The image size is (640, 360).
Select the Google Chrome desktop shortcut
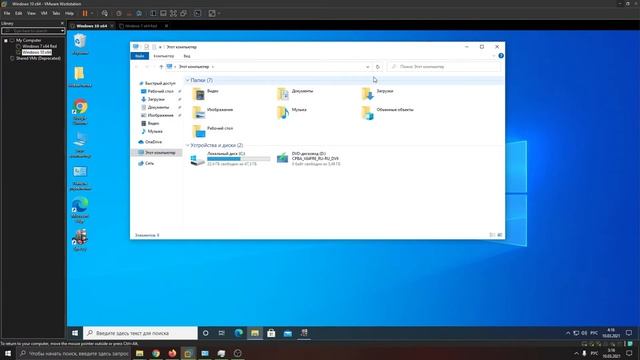point(80,111)
